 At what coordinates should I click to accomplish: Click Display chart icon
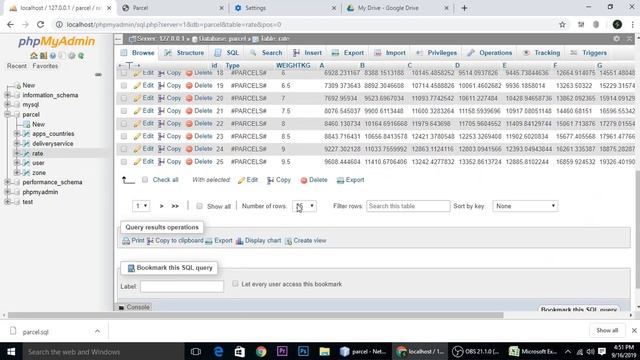(240, 241)
